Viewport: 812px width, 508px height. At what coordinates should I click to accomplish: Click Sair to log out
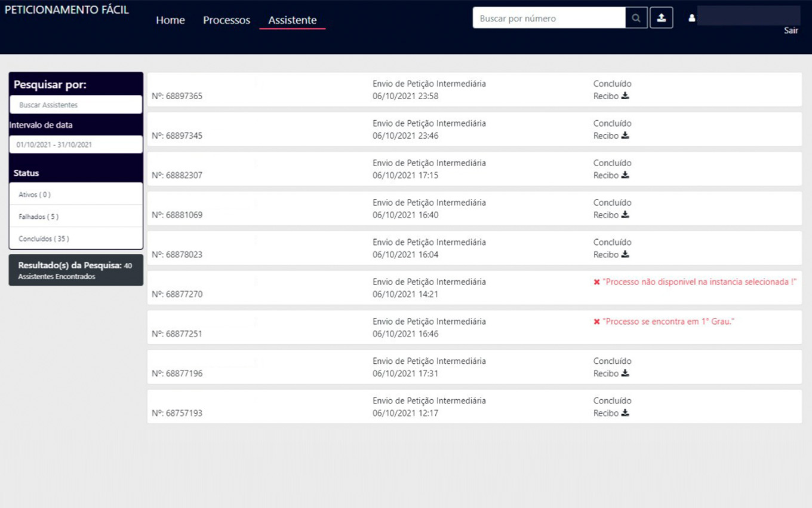[x=791, y=30]
